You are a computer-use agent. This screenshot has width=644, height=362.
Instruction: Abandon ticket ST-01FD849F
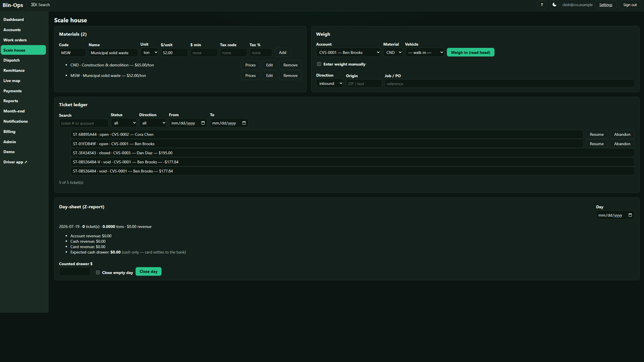[622, 144]
